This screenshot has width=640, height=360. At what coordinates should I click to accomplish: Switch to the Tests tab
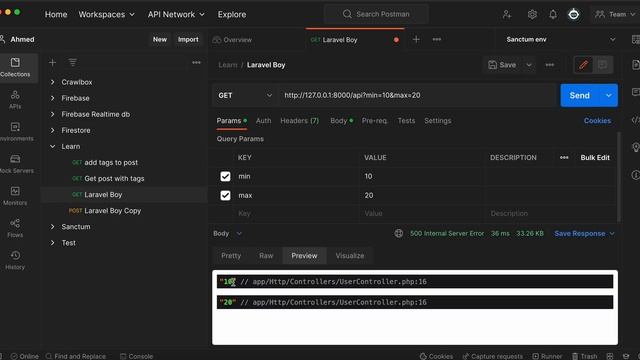click(406, 121)
